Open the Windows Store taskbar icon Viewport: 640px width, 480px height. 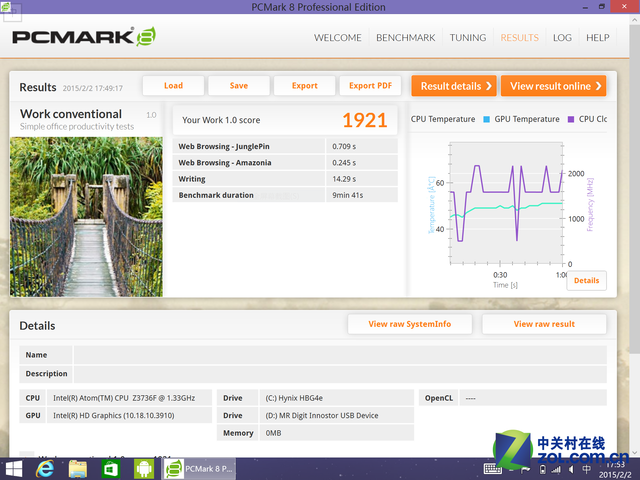click(111, 469)
